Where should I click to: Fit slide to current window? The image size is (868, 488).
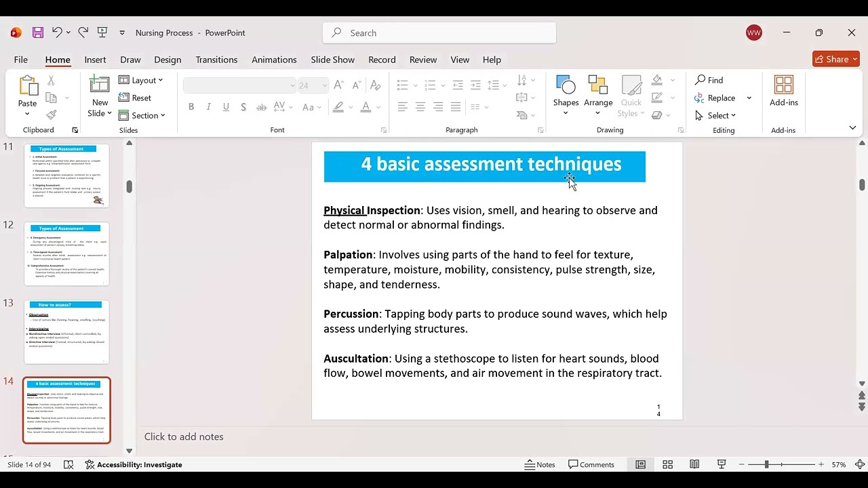pos(860,464)
